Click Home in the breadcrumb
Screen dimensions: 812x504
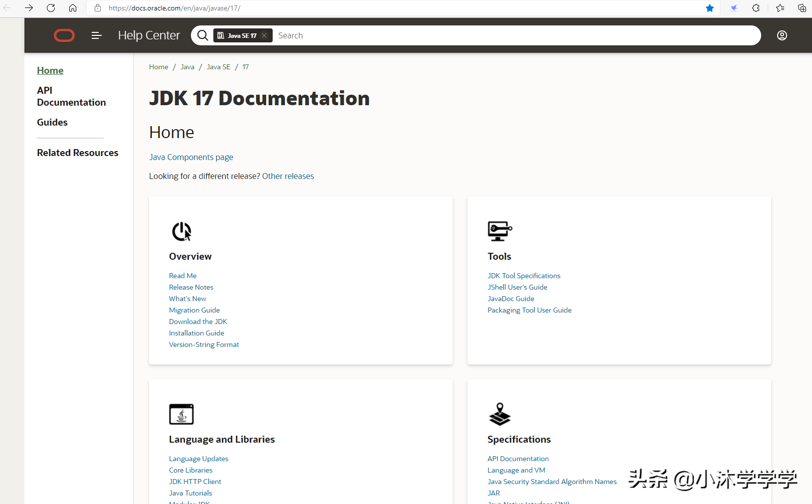pos(159,67)
